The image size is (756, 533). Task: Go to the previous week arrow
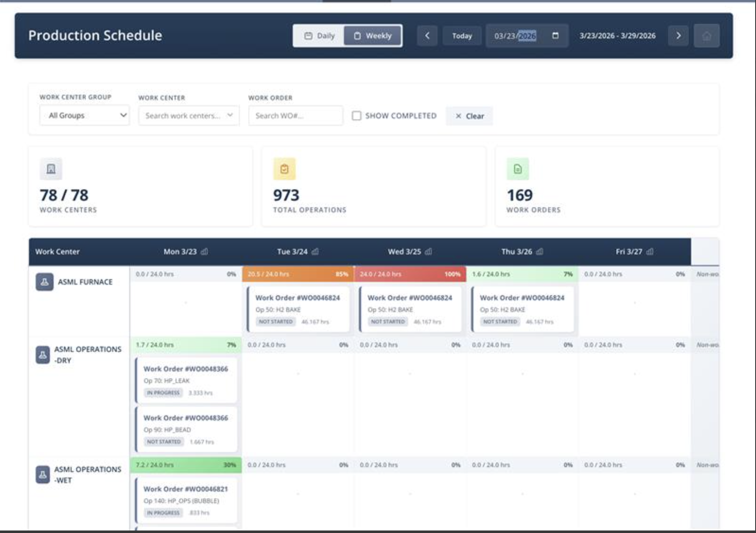point(427,36)
